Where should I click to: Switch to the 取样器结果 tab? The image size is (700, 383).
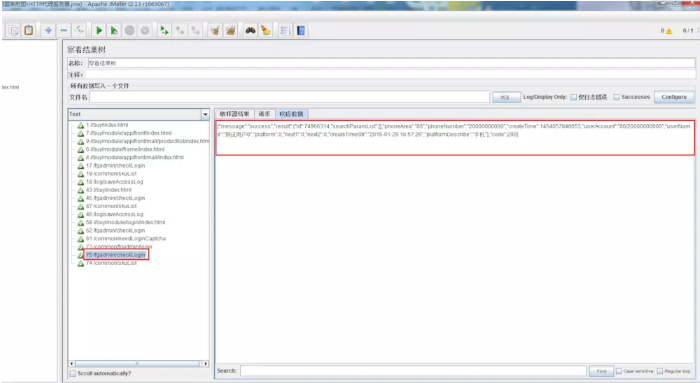point(234,114)
